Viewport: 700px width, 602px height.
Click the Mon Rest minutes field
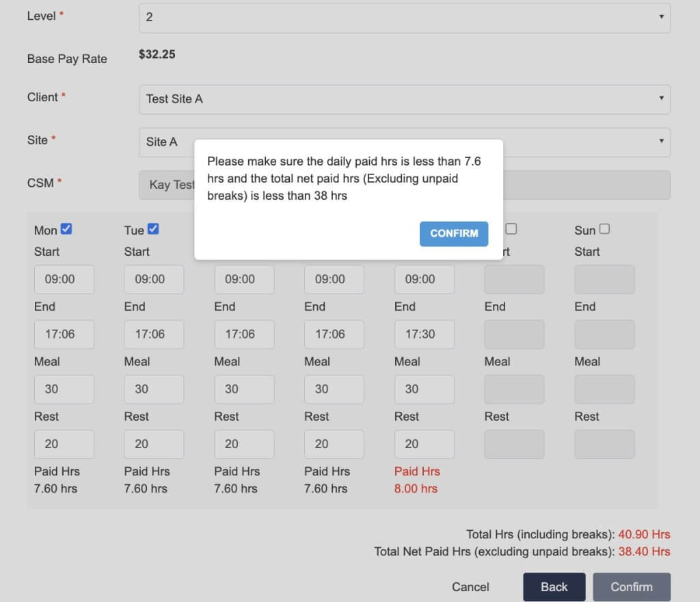64,444
